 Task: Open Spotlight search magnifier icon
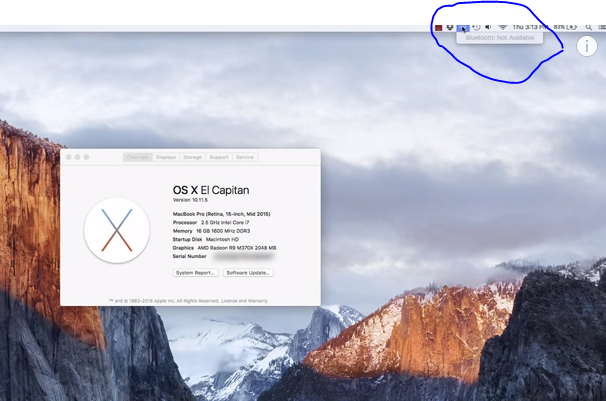[588, 27]
